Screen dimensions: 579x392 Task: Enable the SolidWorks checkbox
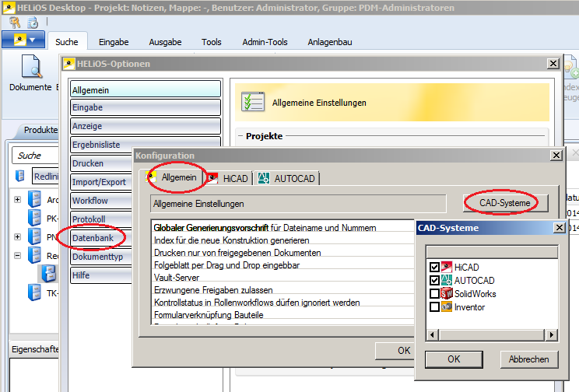click(x=434, y=293)
